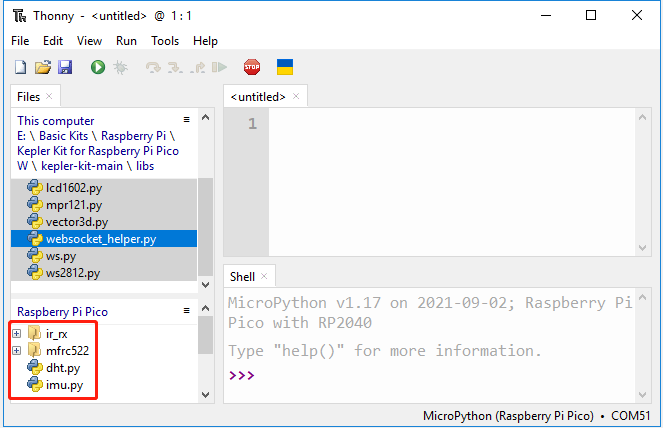The width and height of the screenshot is (663, 428).
Task: Open the View menu
Action: click(89, 41)
